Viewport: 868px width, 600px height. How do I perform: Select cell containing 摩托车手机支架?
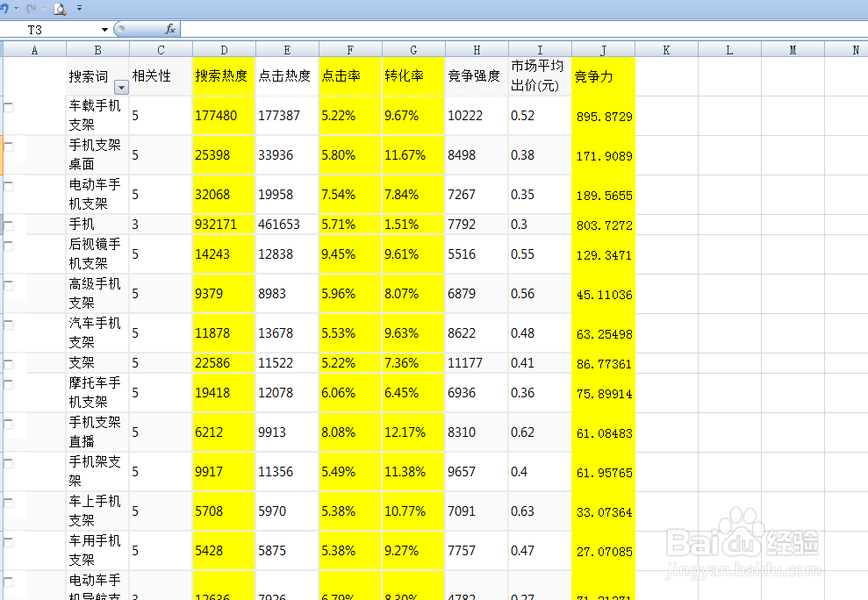pos(97,392)
